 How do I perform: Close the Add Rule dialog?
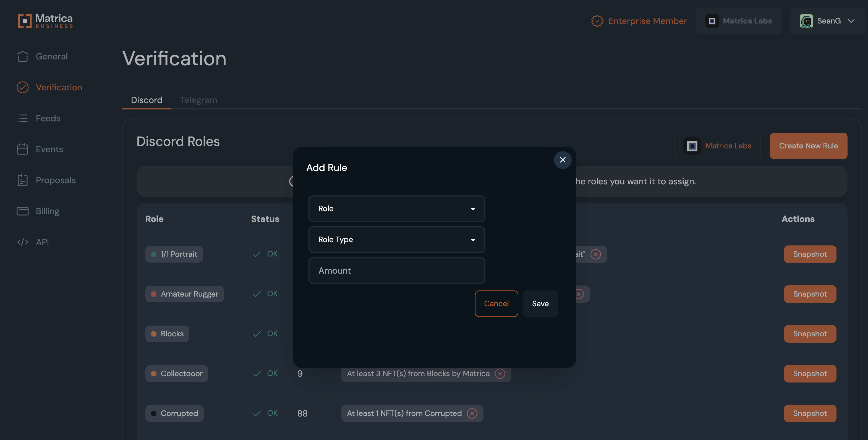[562, 160]
